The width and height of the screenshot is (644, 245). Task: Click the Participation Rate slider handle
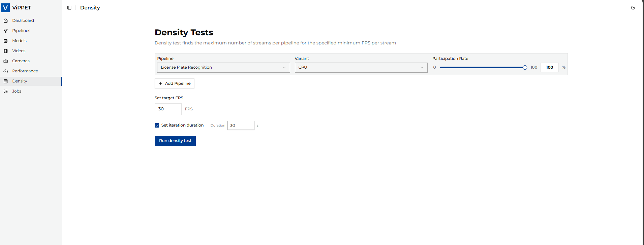[x=525, y=67]
